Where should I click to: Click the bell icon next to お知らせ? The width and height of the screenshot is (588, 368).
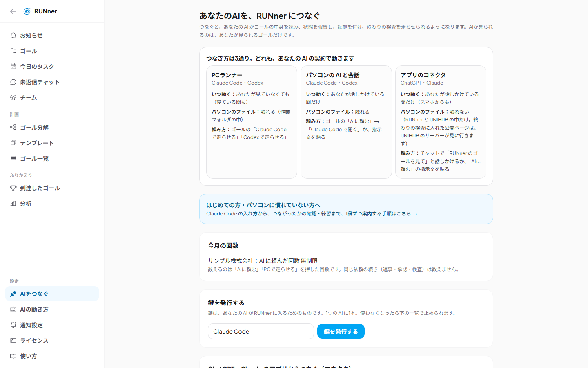click(x=13, y=36)
